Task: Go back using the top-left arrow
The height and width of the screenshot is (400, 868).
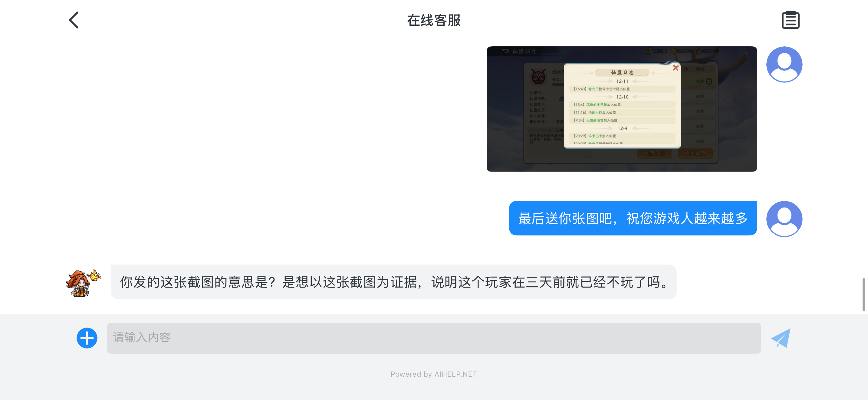Action: (74, 20)
